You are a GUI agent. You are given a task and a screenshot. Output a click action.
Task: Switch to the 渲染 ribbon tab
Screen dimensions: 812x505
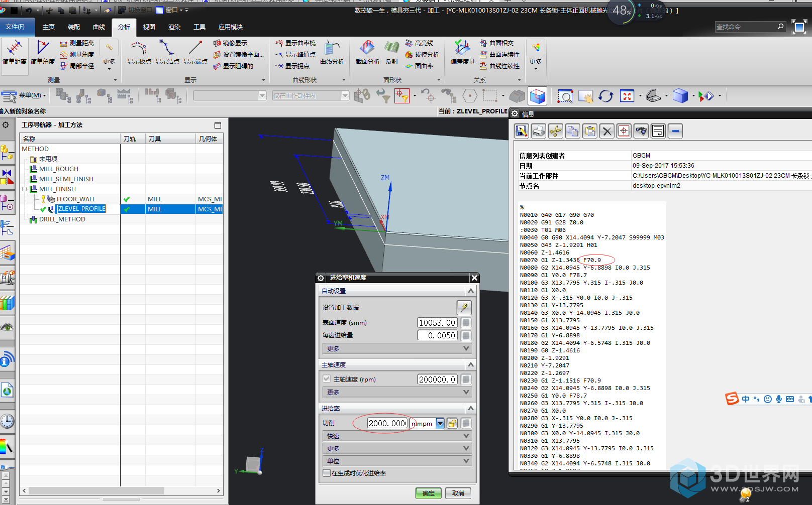click(174, 27)
